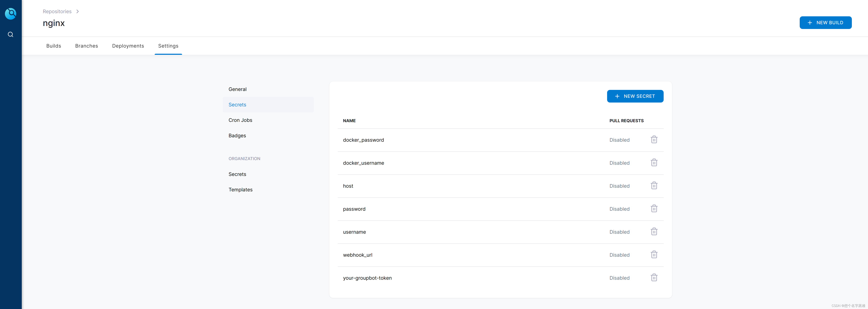Delete the docker_password secret via trash icon
The width and height of the screenshot is (868, 309).
tap(654, 140)
